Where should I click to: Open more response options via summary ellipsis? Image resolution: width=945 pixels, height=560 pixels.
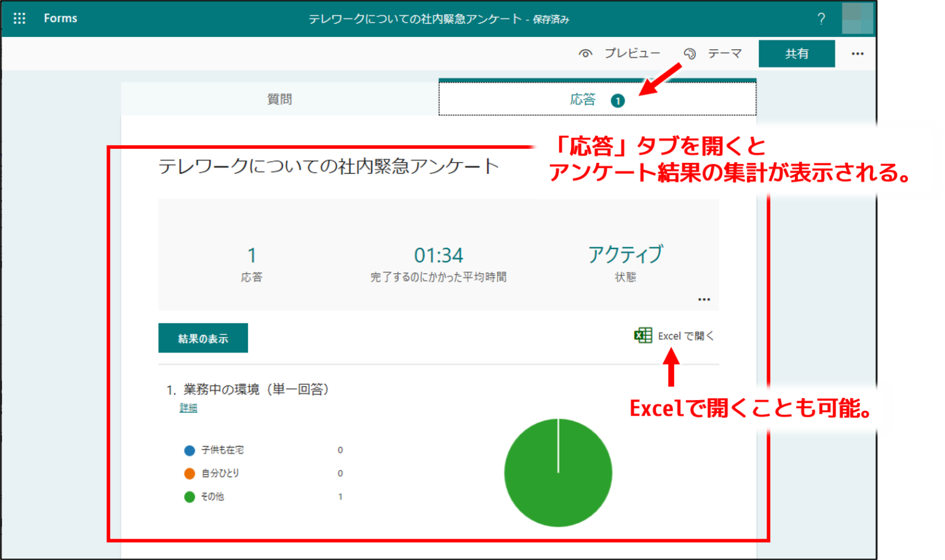(704, 299)
